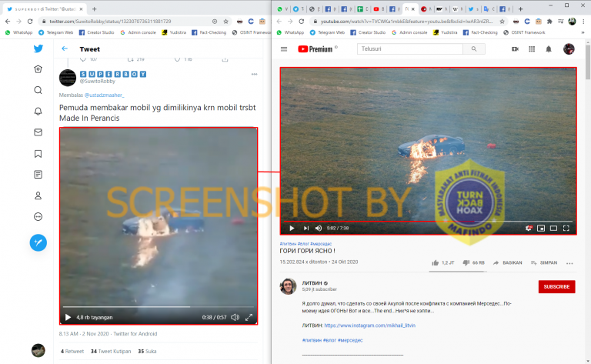Open mikhail_litvin Instagram link
Viewport: 591px width, 364px height.
click(369, 326)
